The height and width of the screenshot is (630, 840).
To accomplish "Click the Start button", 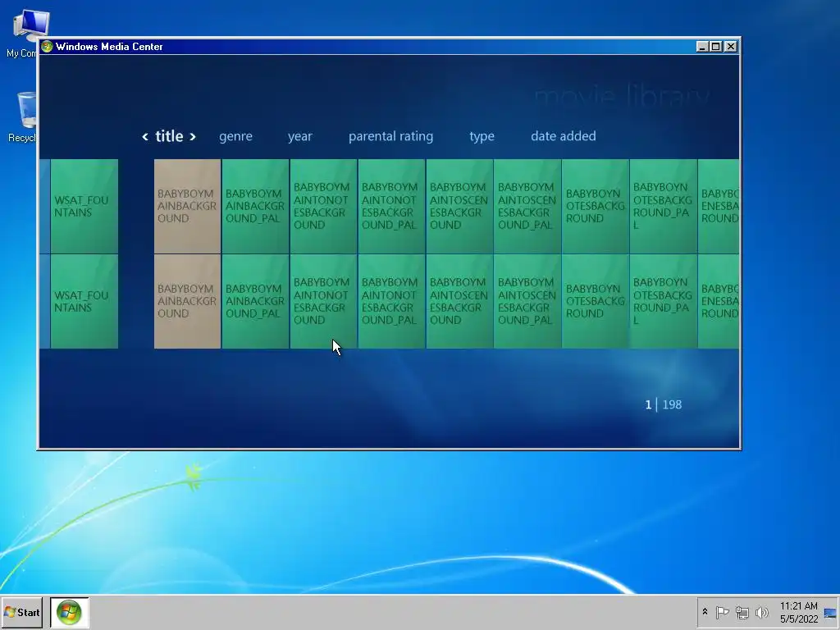I will point(22,612).
